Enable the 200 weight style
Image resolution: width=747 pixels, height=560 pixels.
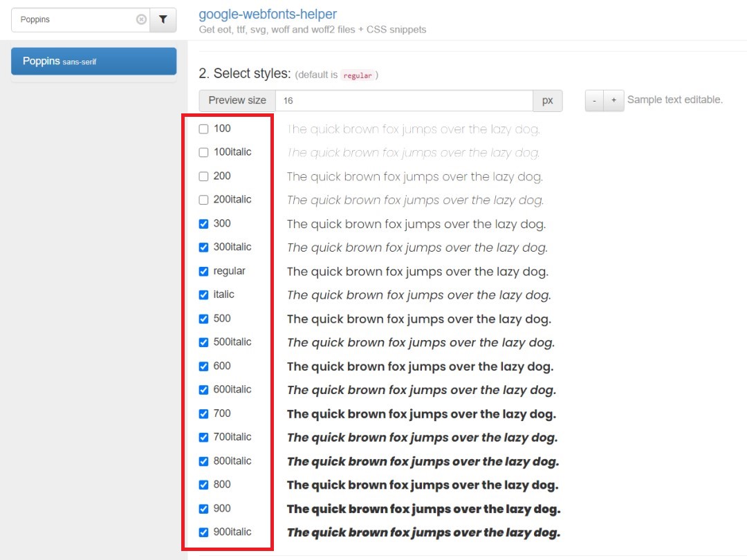click(x=204, y=176)
